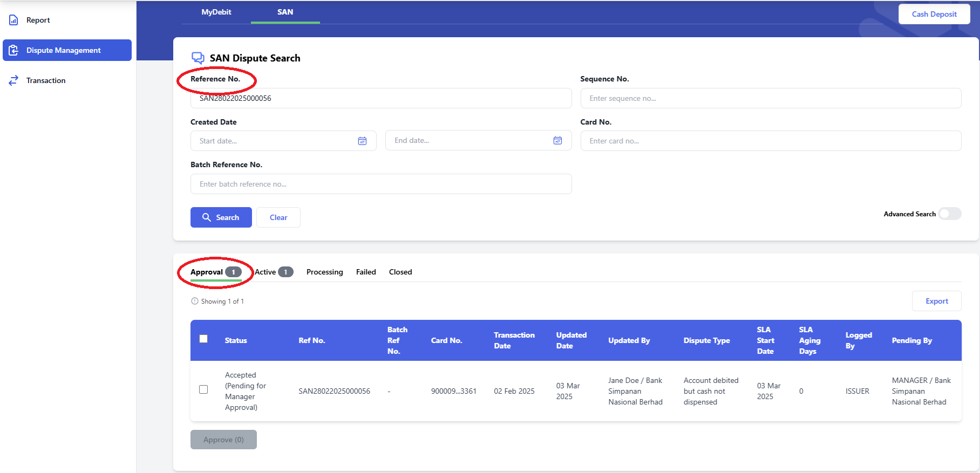The image size is (980, 473).
Task: Open Report in the sidebar
Action: point(67,20)
